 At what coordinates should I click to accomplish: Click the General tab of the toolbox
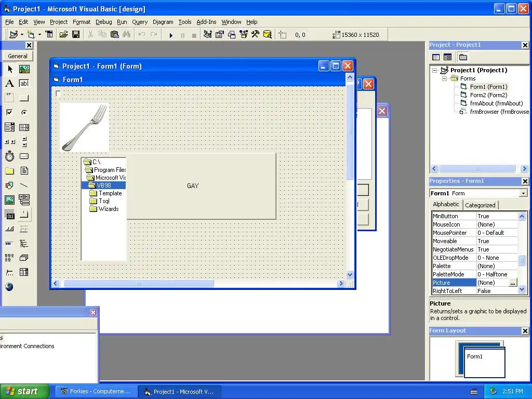[18, 56]
